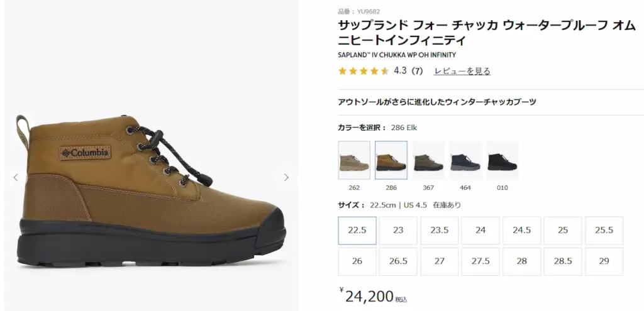Click the star rating icons

pyautogui.click(x=363, y=71)
